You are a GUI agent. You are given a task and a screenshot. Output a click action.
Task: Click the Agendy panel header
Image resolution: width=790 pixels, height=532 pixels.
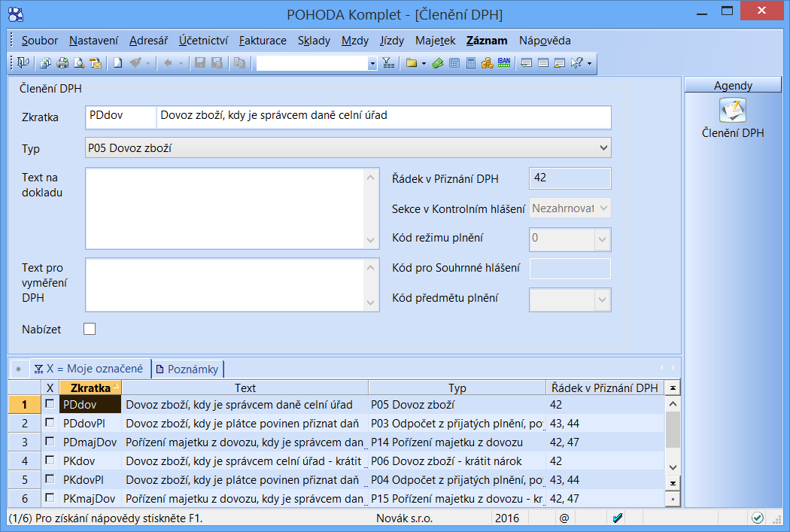pos(733,85)
